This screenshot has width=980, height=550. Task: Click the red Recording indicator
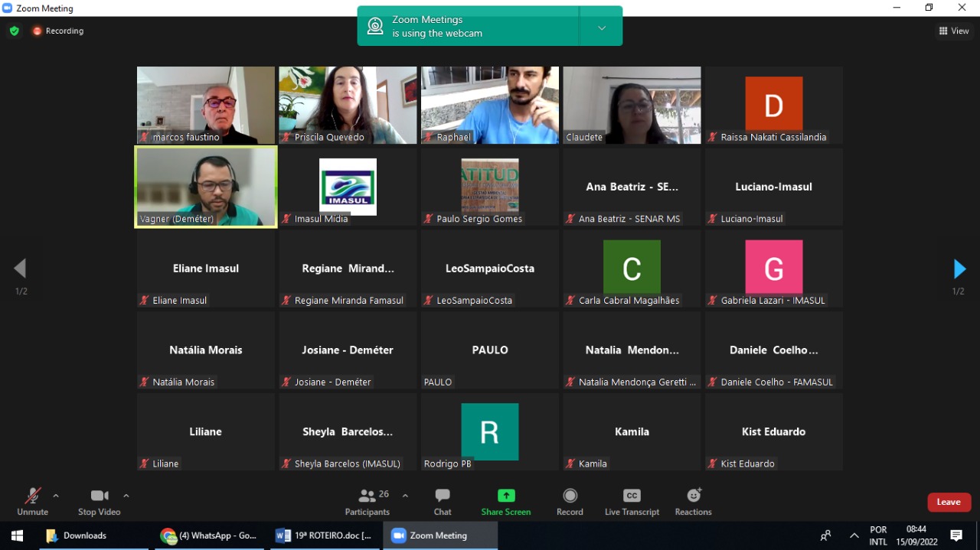coord(58,31)
